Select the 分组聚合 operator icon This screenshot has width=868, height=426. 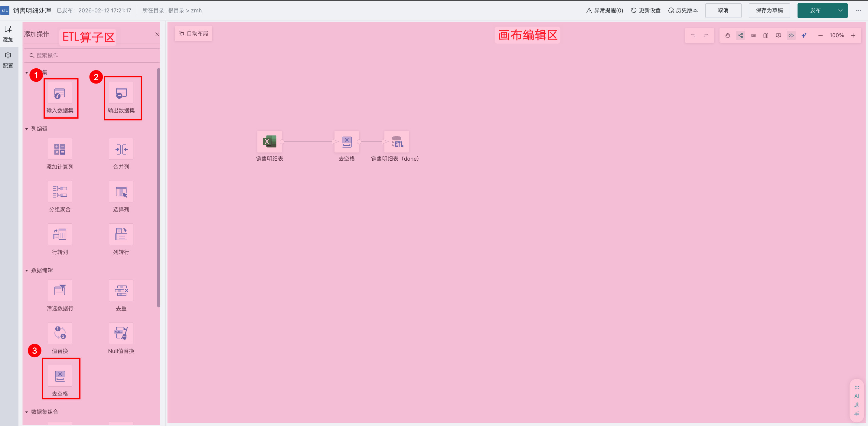(60, 192)
